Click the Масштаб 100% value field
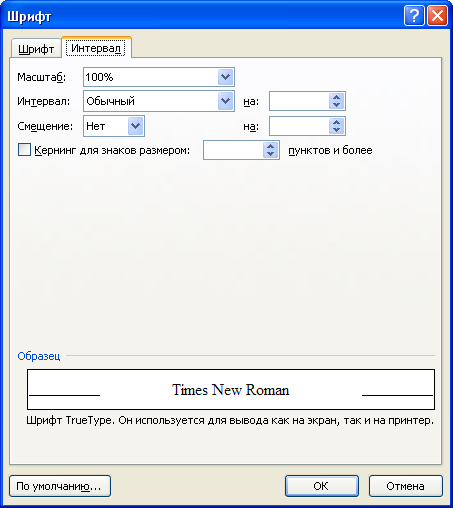The height and width of the screenshot is (508, 453). point(151,77)
